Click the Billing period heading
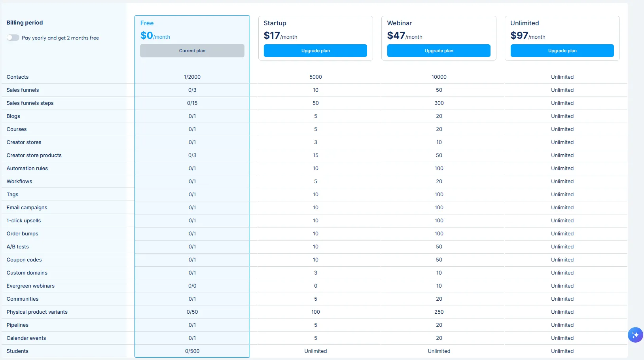Screen dimensions: 644x360 [x=25, y=23]
